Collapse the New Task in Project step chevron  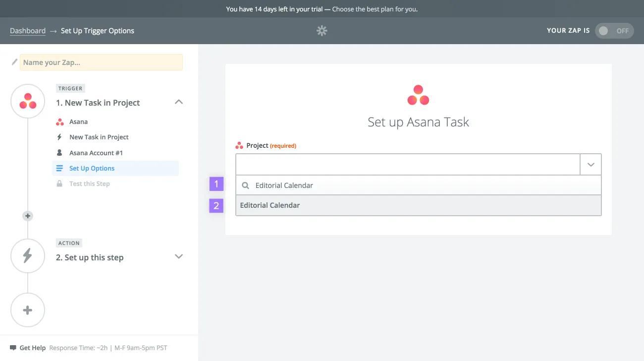coord(178,101)
